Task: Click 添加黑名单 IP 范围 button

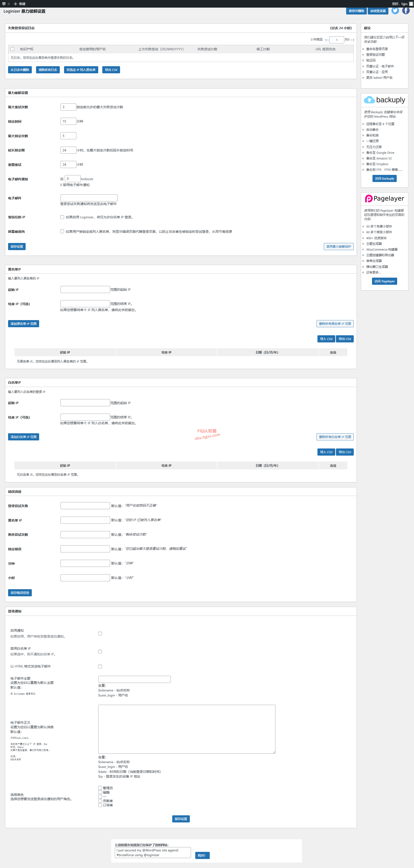Action: [23, 324]
